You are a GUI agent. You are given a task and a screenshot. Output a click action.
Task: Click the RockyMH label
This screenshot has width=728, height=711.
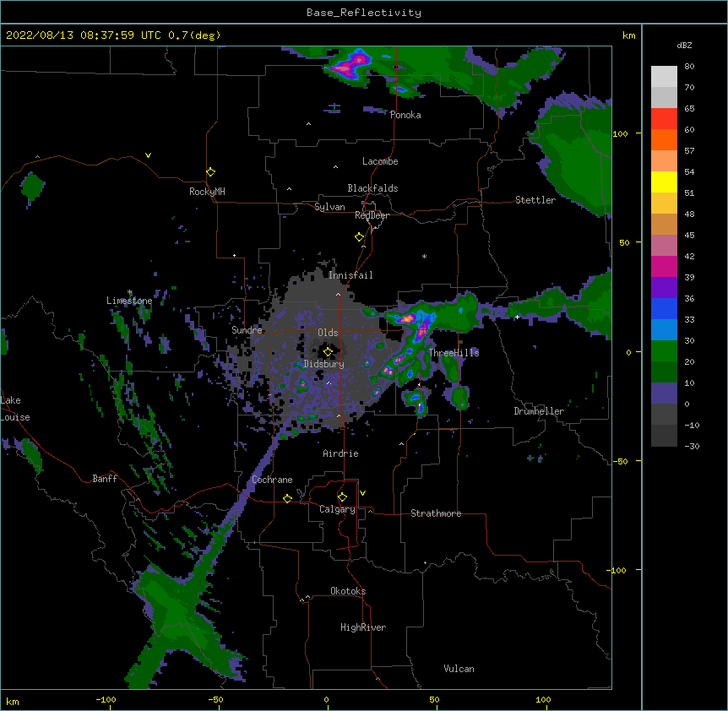click(x=207, y=192)
